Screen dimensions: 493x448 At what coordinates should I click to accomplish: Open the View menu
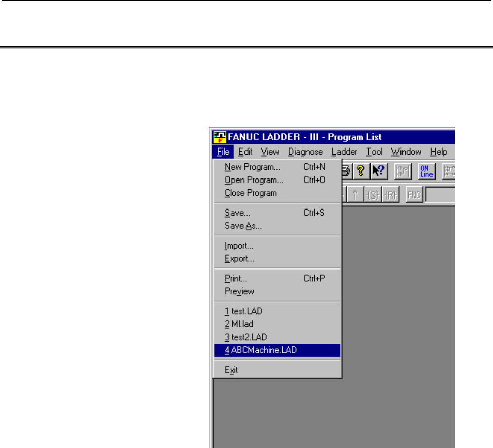click(x=270, y=152)
